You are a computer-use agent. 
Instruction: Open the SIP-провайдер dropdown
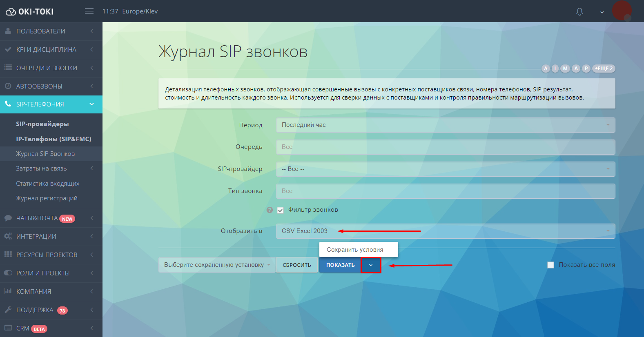coord(446,169)
